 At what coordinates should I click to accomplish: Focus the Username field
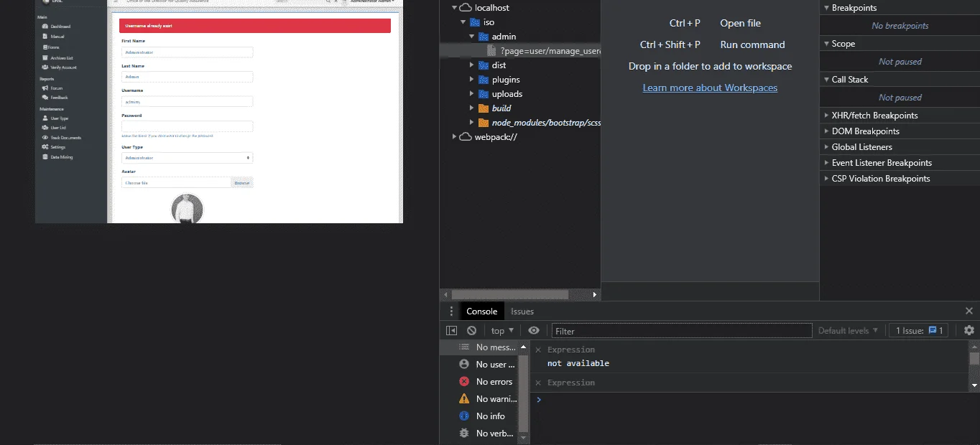tap(187, 101)
